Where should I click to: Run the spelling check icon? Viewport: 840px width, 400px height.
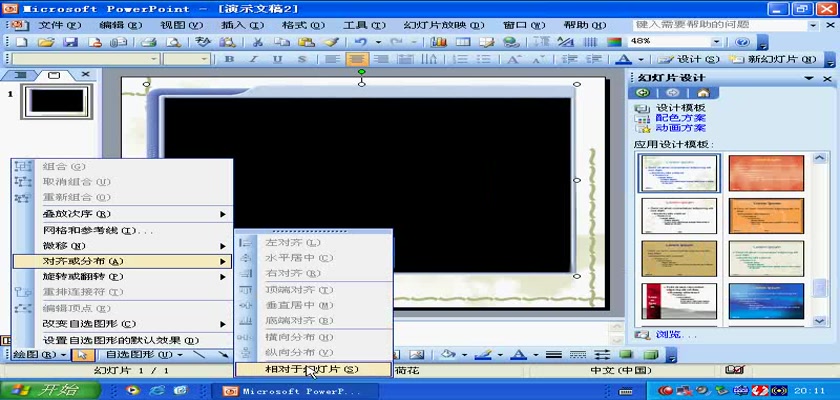(x=202, y=42)
